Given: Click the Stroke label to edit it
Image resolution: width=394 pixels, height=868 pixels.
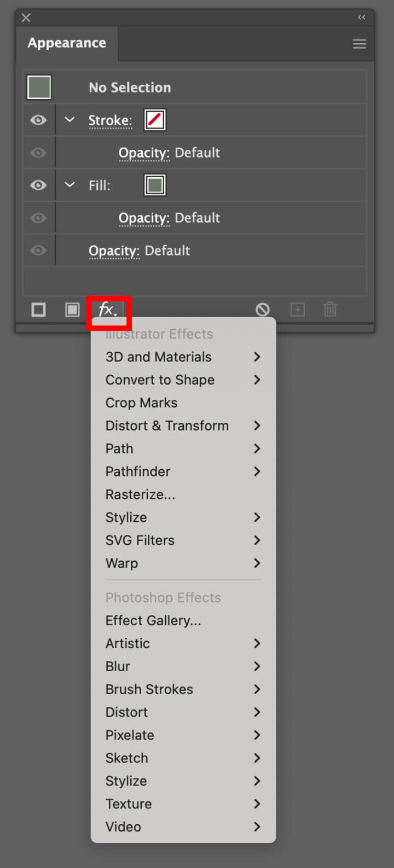Looking at the screenshot, I should (110, 120).
